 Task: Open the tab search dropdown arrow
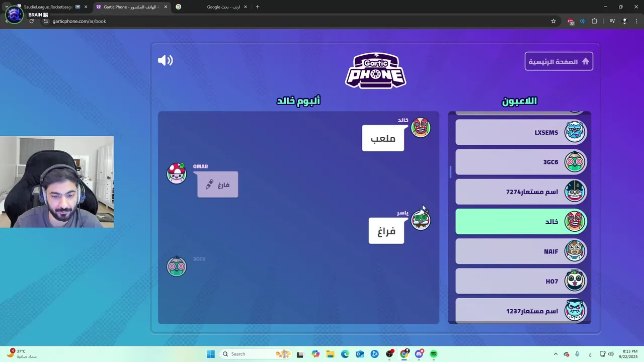coord(6,7)
